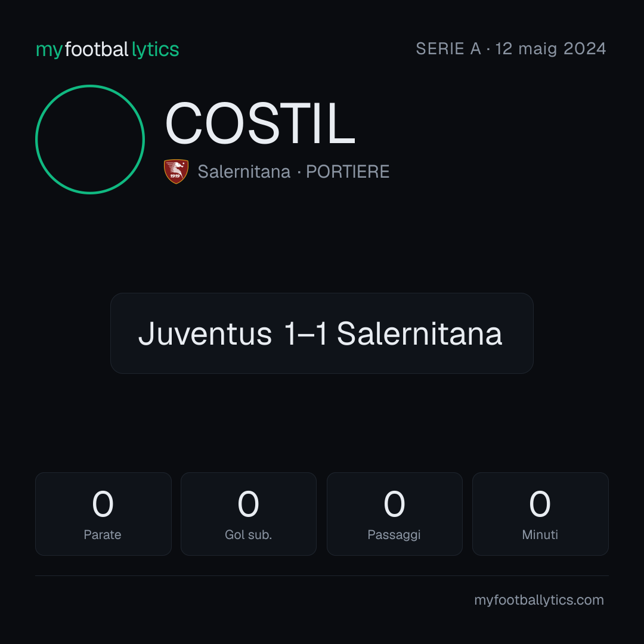644x644 pixels.
Task: Open the Passaggi stat card
Action: point(394,514)
